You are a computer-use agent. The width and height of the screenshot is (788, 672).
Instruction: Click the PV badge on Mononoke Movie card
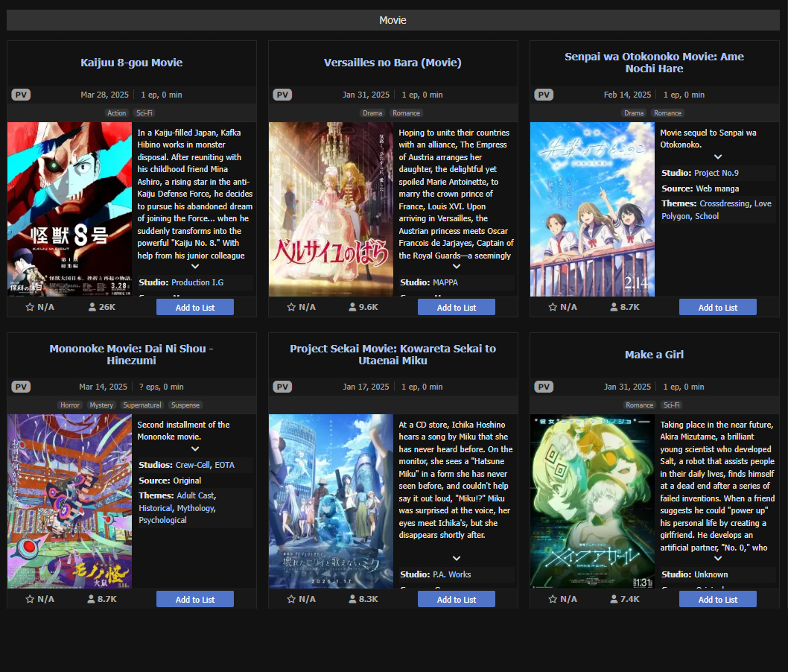coord(21,387)
